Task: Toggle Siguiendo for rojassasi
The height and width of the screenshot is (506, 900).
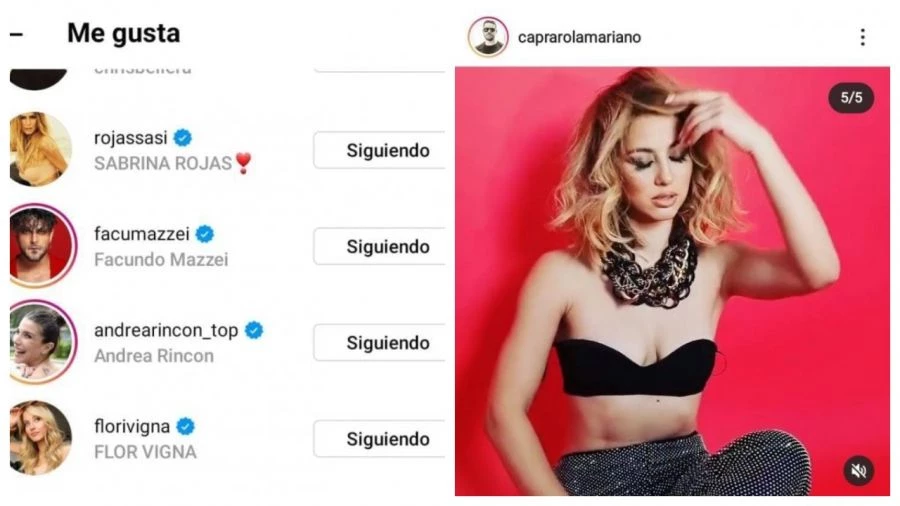Action: click(379, 150)
